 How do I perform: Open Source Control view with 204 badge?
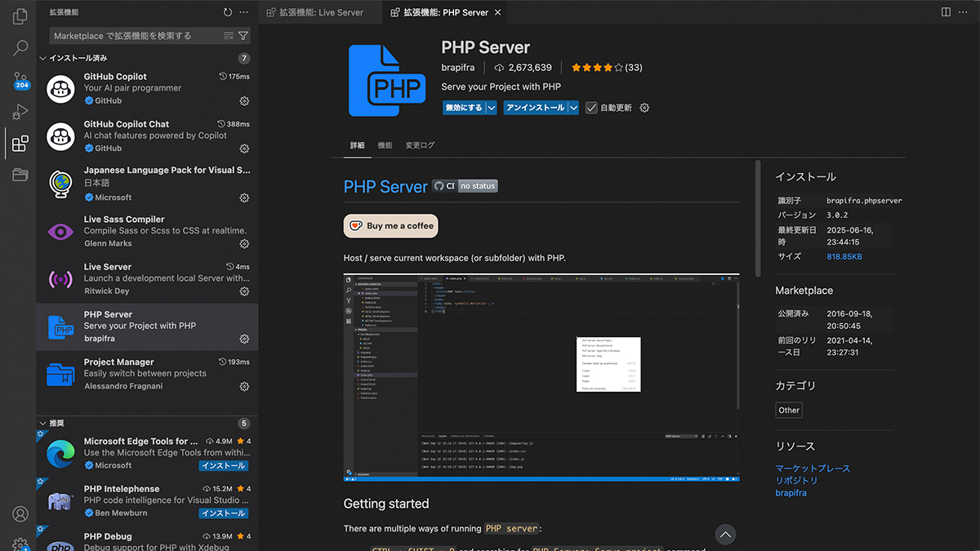(20, 80)
